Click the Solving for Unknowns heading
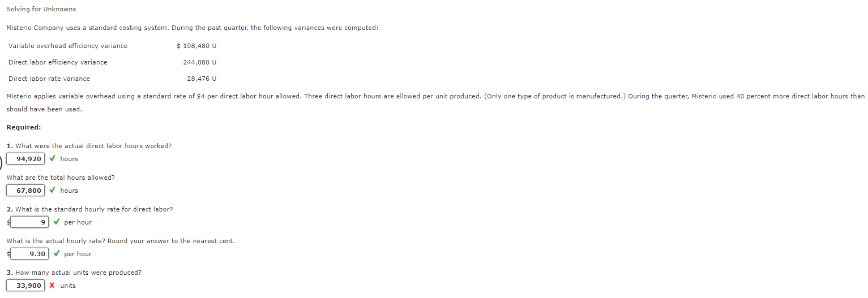868x298 pixels. pos(41,9)
